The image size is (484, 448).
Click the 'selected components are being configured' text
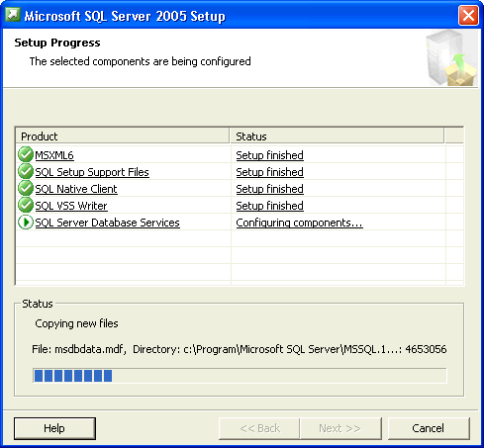[140, 61]
